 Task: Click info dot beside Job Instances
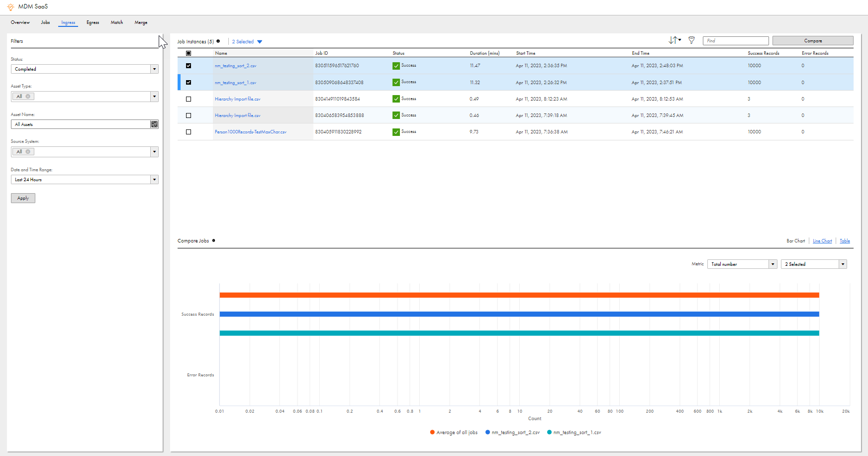point(218,41)
